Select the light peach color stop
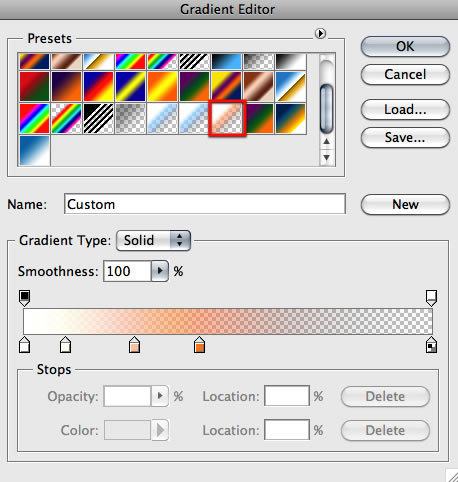 [134, 345]
